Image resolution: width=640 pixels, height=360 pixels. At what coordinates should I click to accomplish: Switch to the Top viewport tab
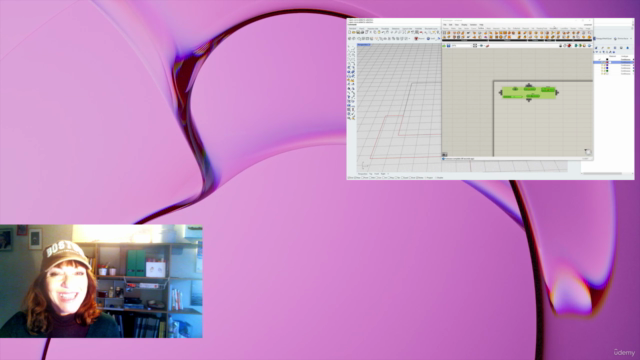(x=371, y=174)
